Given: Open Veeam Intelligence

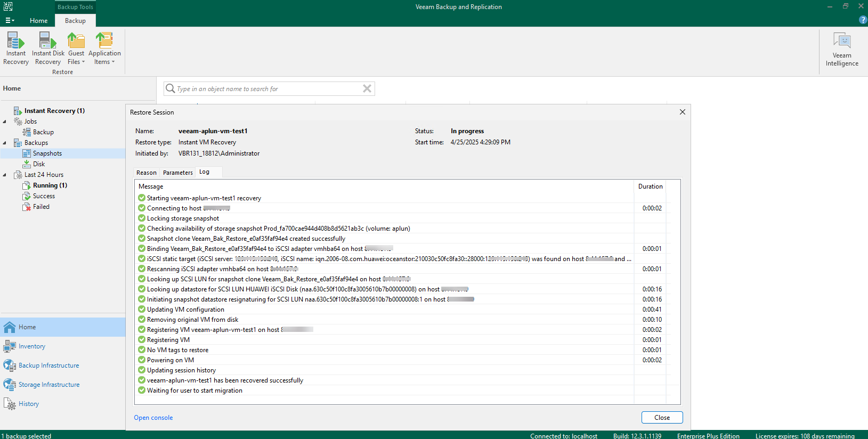Looking at the screenshot, I should (x=842, y=49).
